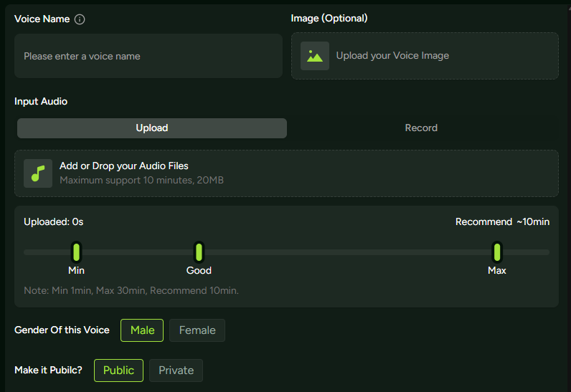Set the voice visibility to Public

118,371
